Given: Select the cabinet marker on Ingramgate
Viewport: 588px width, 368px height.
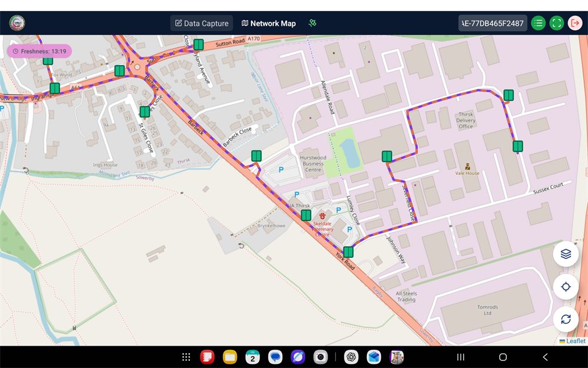Looking at the screenshot, I should pyautogui.click(x=55, y=88).
